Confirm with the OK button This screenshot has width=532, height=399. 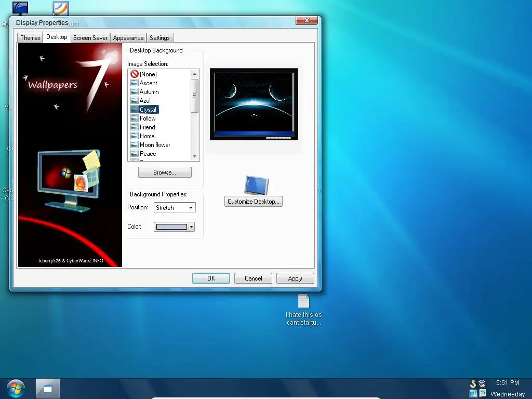pyautogui.click(x=211, y=278)
